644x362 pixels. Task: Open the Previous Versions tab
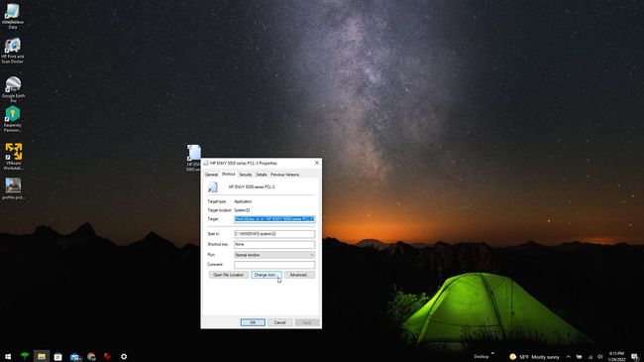coord(284,175)
